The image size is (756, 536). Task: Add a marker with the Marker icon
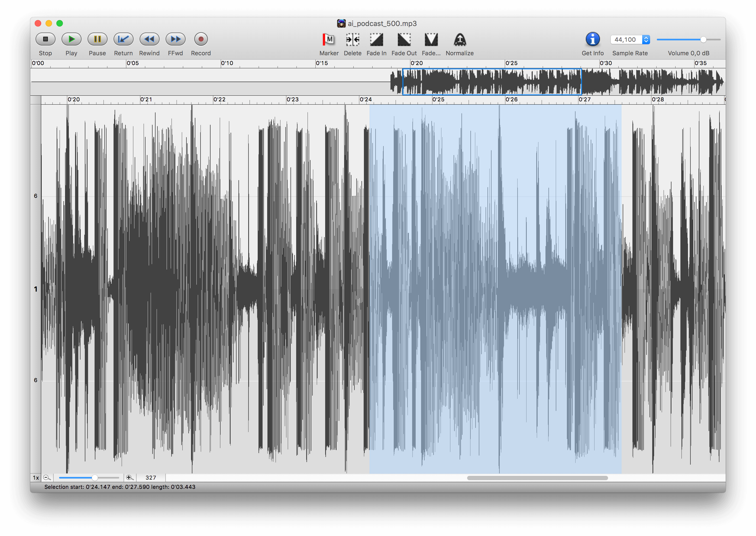(x=329, y=40)
